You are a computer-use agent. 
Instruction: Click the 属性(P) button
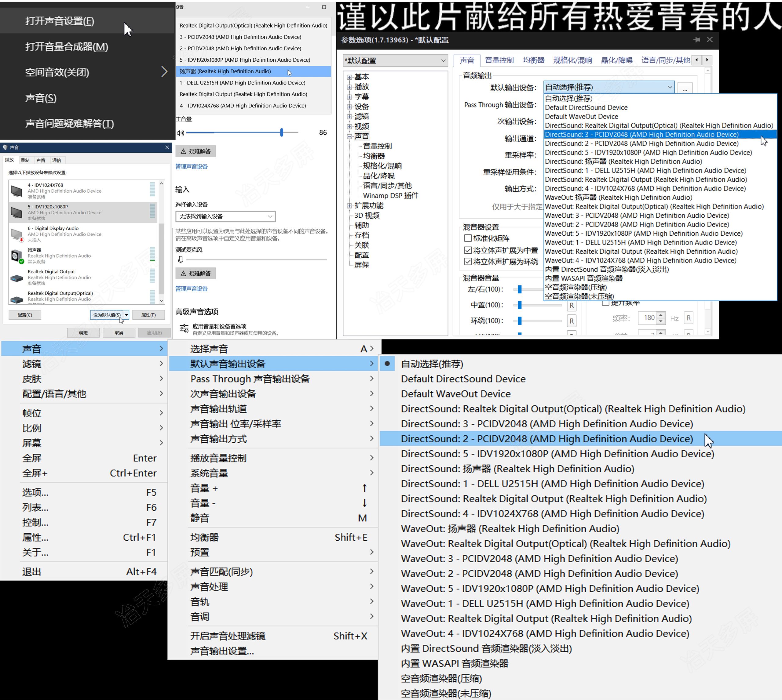[x=148, y=315]
